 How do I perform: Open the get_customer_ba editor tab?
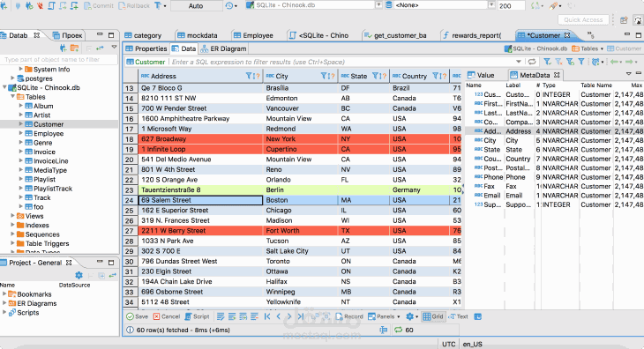[x=395, y=35]
